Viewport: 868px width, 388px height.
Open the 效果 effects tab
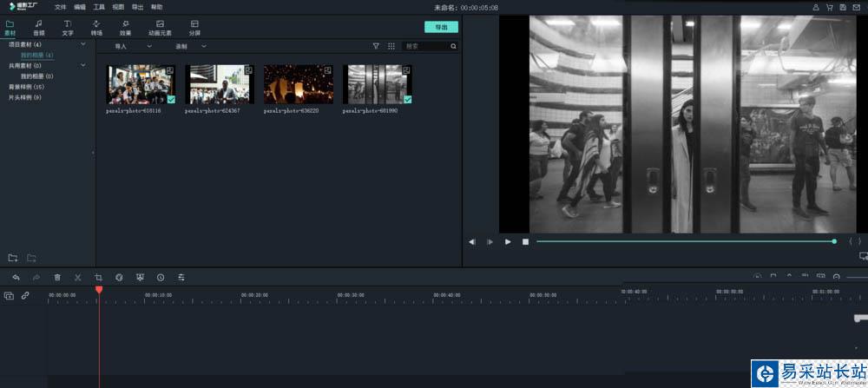[x=126, y=28]
